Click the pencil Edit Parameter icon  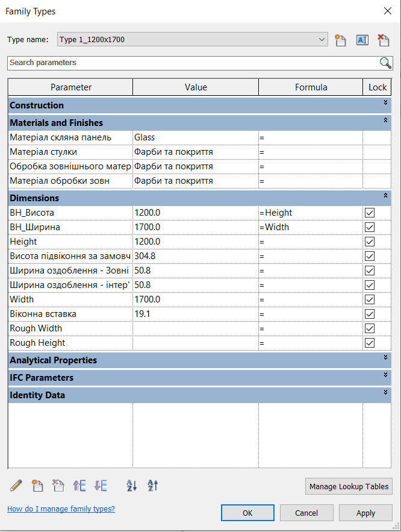tap(16, 486)
